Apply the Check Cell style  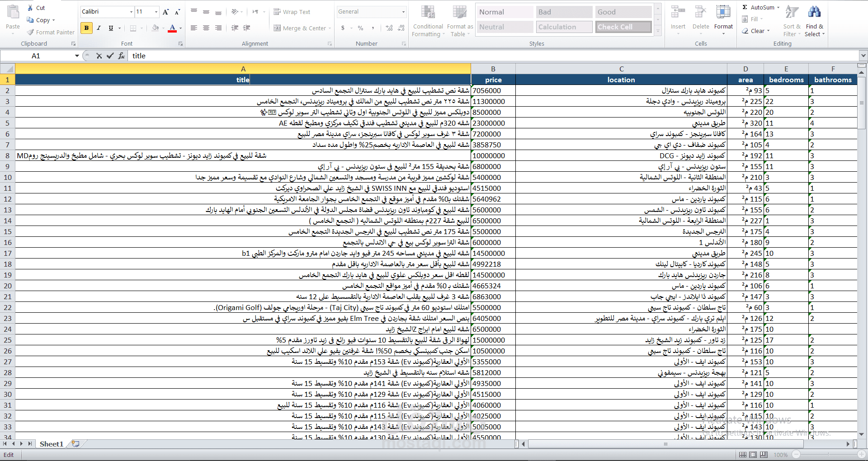click(x=623, y=27)
